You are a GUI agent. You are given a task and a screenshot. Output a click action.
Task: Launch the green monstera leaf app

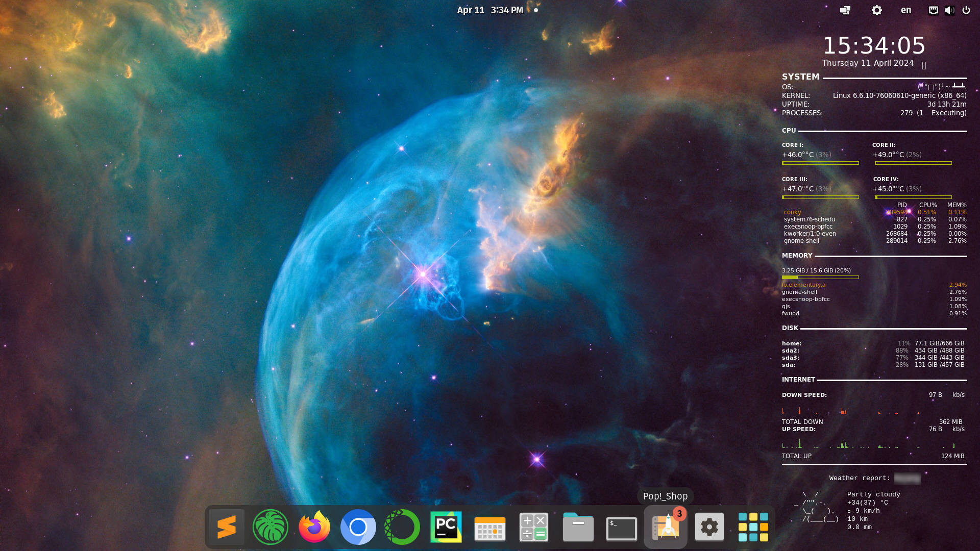[270, 527]
